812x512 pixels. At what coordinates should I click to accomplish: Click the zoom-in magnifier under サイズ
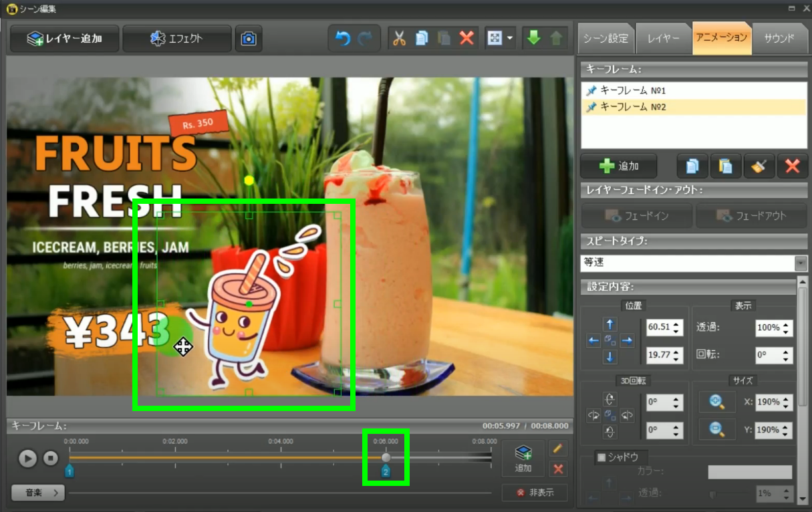(x=717, y=402)
